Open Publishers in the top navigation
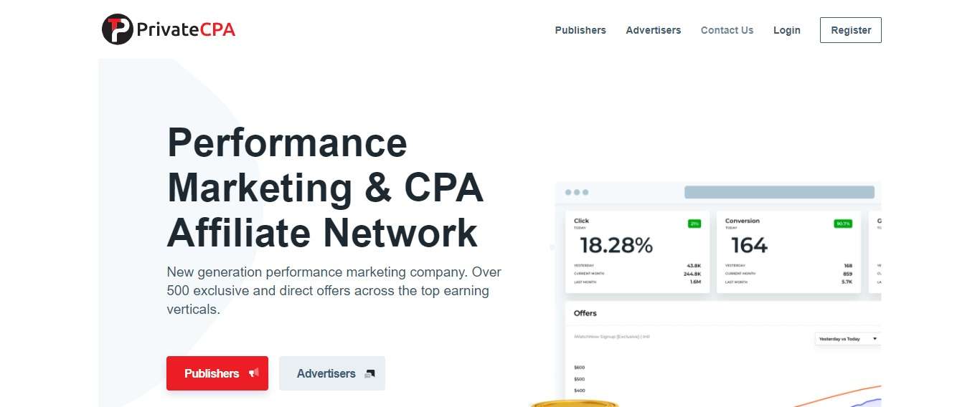Viewport: 980px width, 407px height. click(580, 30)
